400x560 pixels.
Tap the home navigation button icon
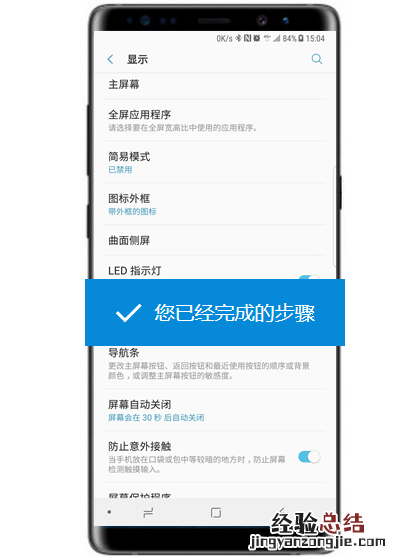pos(216,512)
